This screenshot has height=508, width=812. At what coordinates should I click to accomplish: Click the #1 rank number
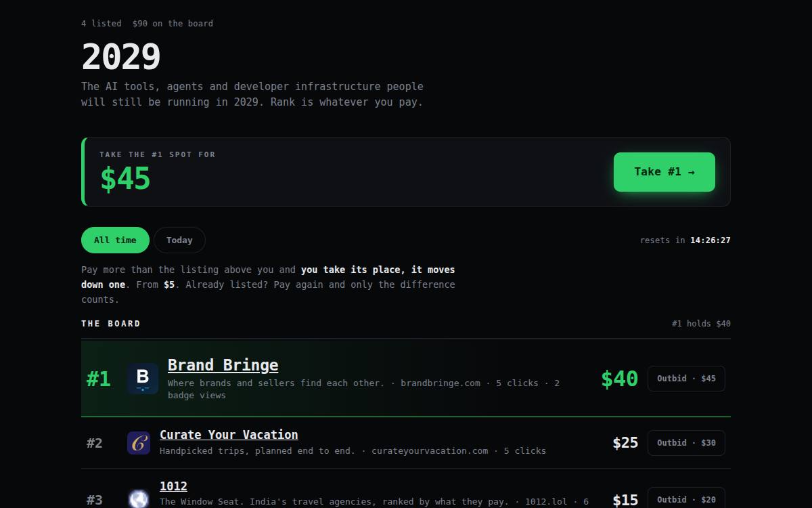coord(99,379)
